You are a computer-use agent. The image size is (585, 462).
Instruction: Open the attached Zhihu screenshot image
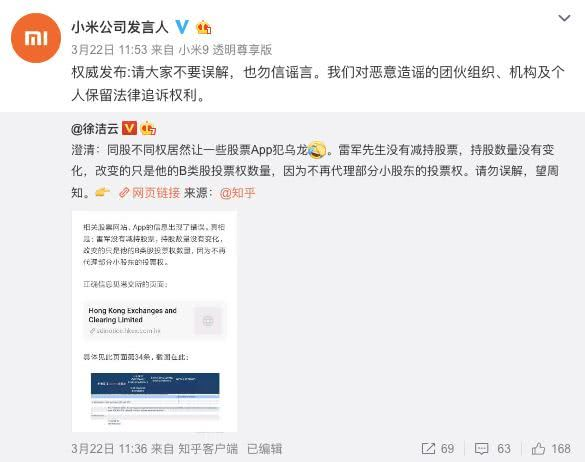tap(154, 321)
